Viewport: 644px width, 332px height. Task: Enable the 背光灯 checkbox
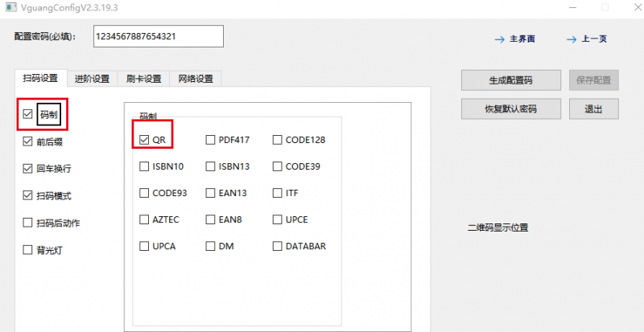click(x=28, y=250)
